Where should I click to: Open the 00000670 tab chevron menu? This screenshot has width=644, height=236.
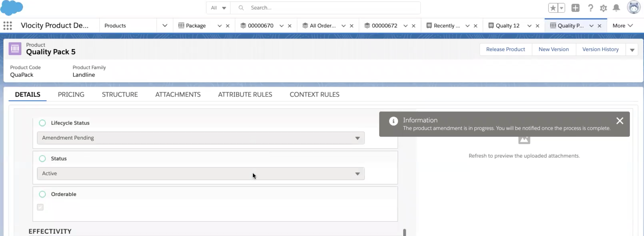pos(282,26)
